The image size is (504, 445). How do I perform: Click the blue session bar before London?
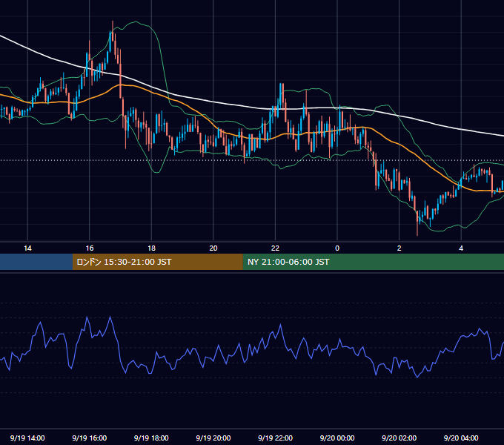pos(36,262)
